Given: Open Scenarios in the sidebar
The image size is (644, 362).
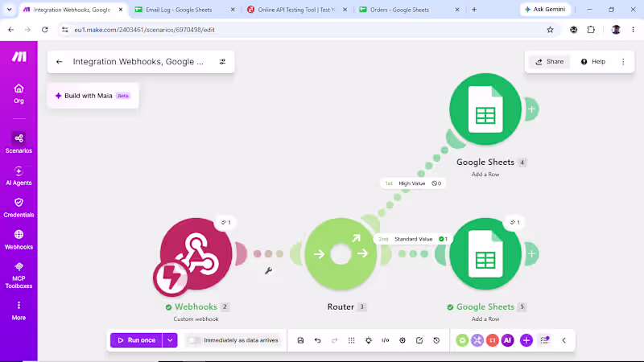Looking at the screenshot, I should 19,143.
